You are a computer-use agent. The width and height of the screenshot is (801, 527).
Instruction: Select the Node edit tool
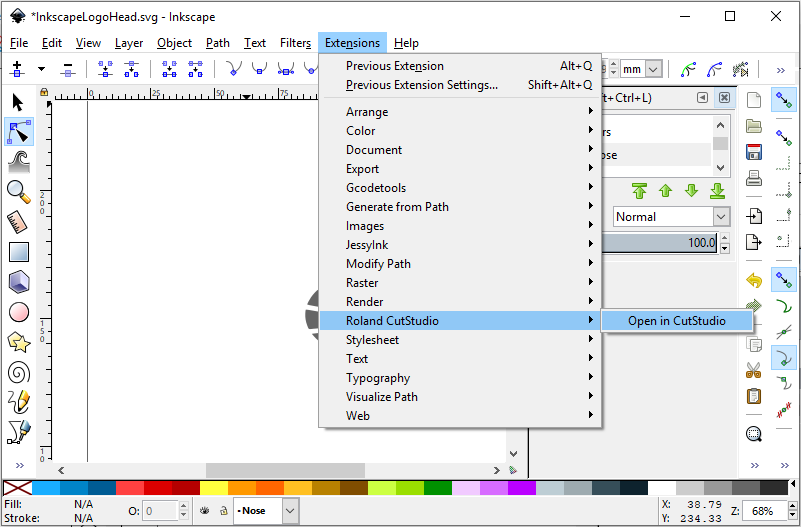(19, 132)
